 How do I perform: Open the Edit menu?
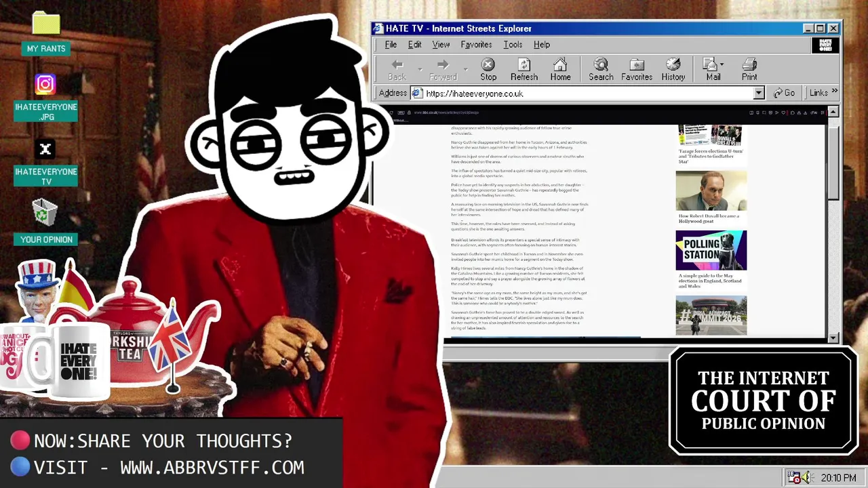tap(414, 45)
